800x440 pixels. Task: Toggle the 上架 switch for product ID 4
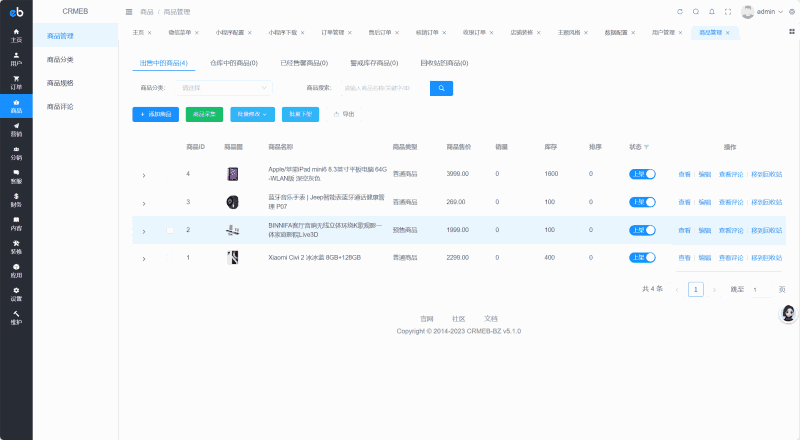click(x=642, y=174)
